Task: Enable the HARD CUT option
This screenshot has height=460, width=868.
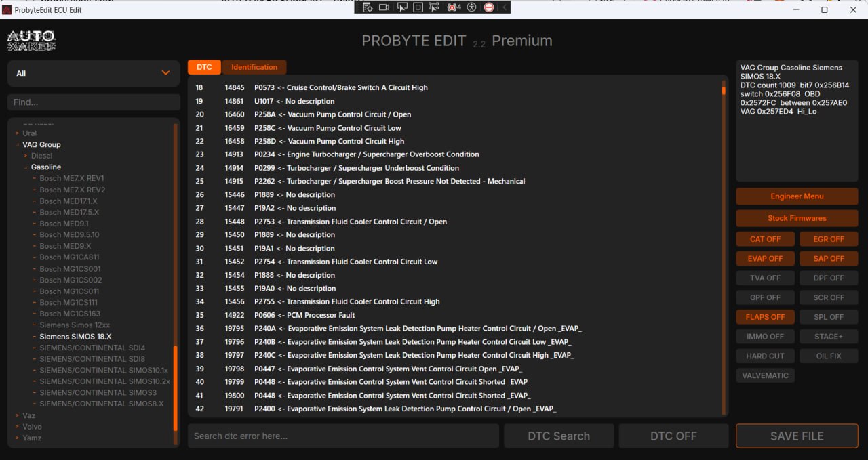Action: pos(765,356)
